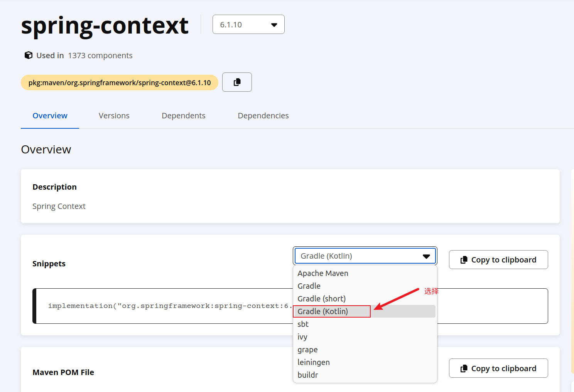574x392 pixels.
Task: Select Apache Maven from the snippet list
Action: [323, 273]
